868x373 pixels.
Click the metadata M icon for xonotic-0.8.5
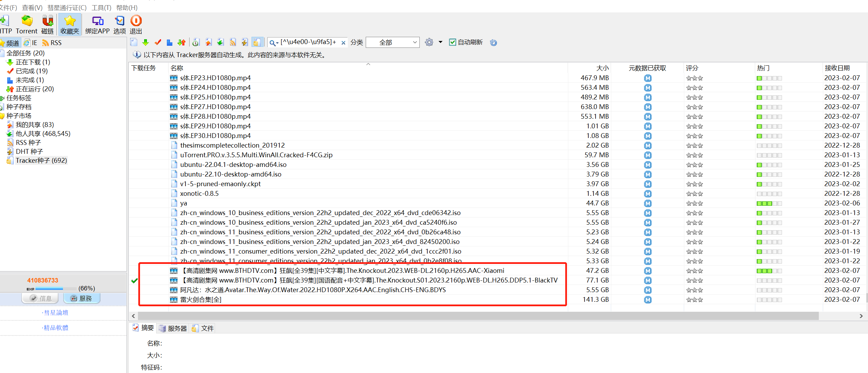(x=648, y=194)
